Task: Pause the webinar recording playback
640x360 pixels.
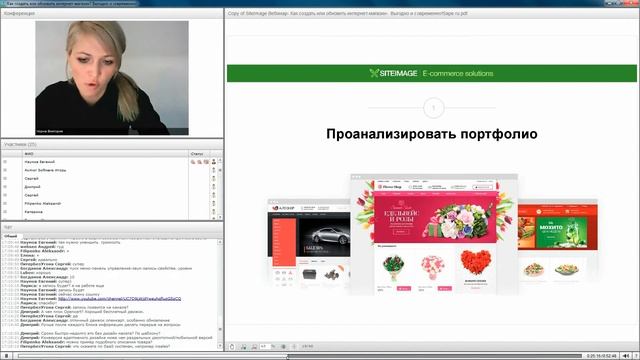Action: point(6,356)
